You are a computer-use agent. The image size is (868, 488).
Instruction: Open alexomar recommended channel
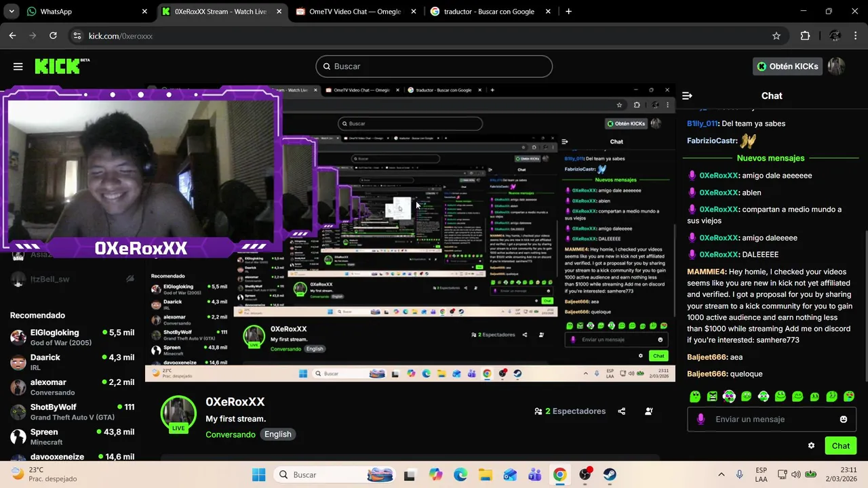[x=72, y=387]
